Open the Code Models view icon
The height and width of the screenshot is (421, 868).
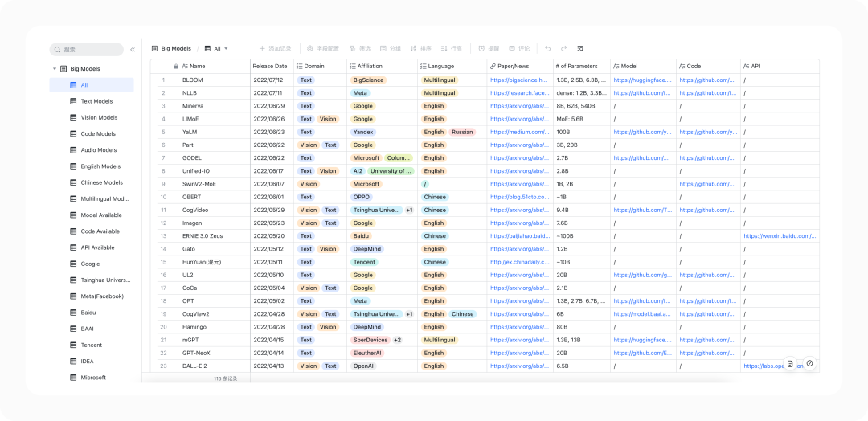pos(73,134)
